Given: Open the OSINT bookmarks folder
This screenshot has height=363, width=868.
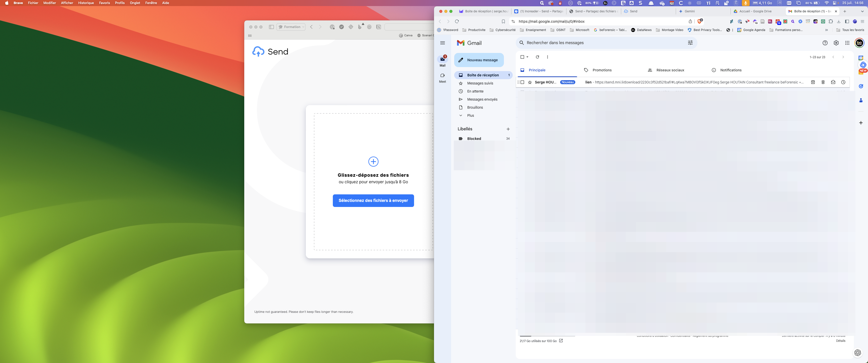Looking at the screenshot, I should pyautogui.click(x=558, y=30).
